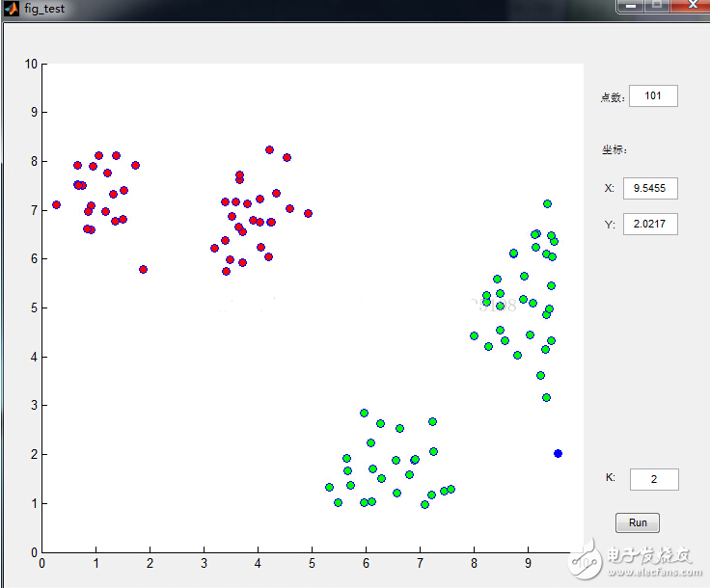Minimize the fig_test window
Viewport: 710px width, 588px height.
633,5
